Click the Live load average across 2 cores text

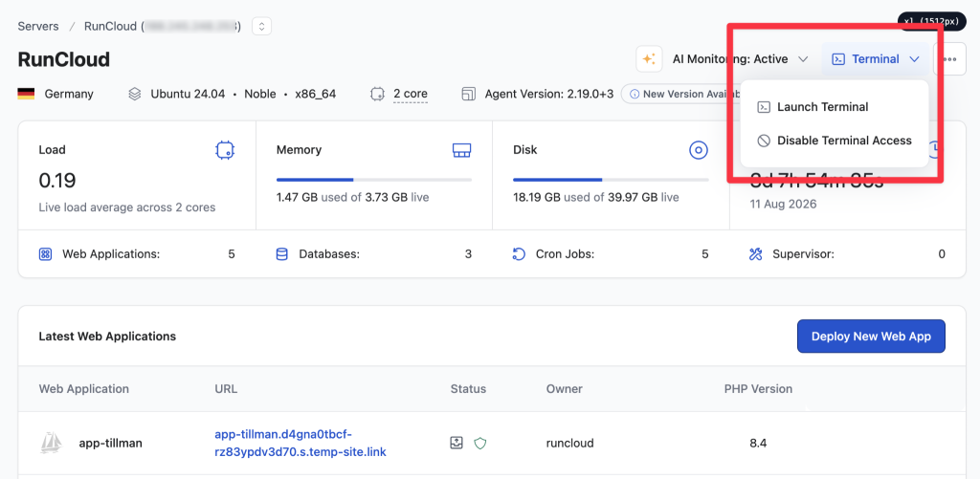pos(127,207)
